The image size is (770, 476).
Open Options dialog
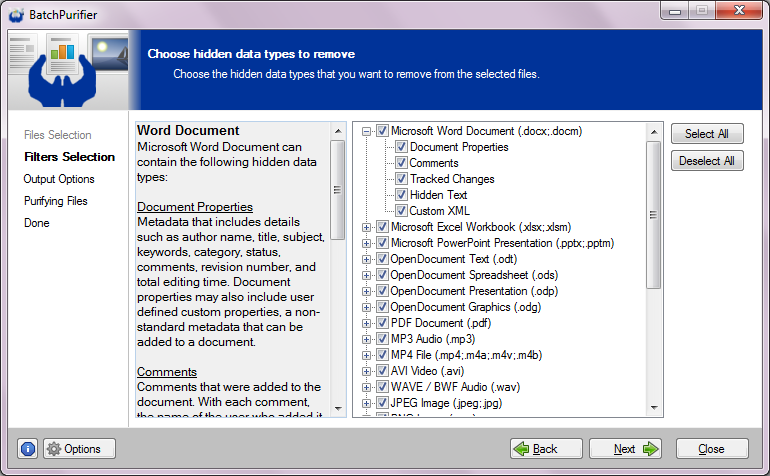80,448
